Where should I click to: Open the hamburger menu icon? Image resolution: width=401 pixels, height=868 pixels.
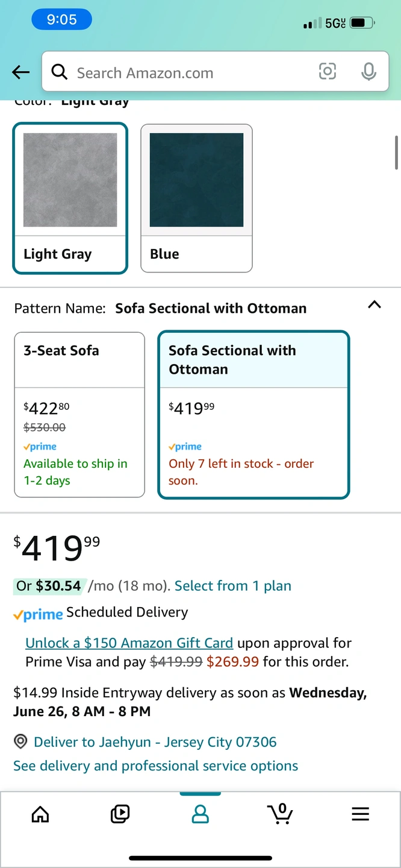pyautogui.click(x=360, y=814)
